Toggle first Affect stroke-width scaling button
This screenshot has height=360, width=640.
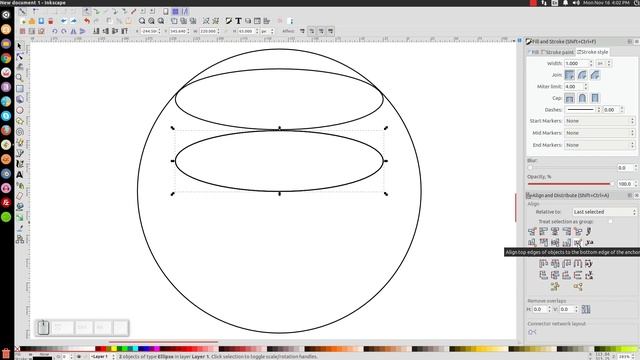(302, 31)
